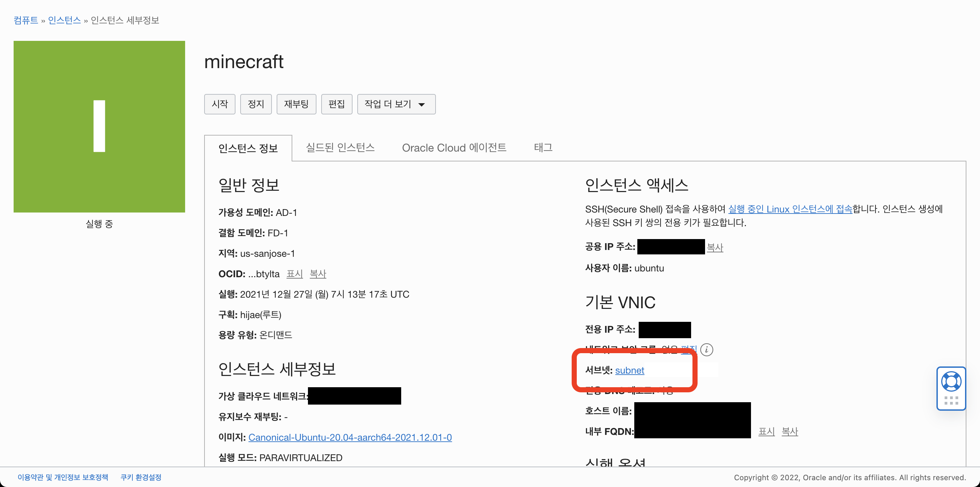Screen dimensions: 980x487
Task: Go to 인스턴스 breadcrumb link
Action: (x=64, y=20)
